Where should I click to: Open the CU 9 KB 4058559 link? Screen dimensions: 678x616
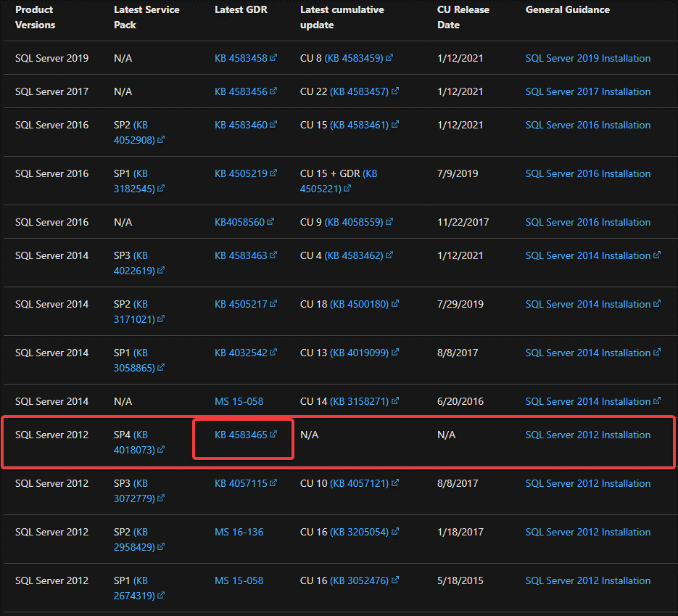(354, 222)
